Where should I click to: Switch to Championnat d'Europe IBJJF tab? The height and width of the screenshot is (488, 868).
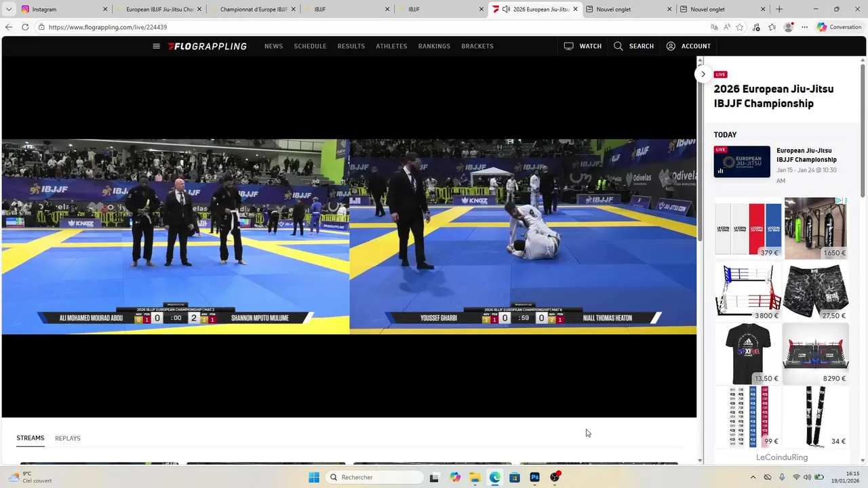(254, 9)
